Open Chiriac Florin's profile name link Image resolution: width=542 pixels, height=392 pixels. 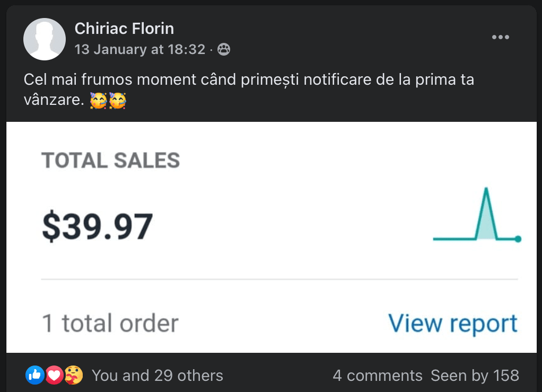[x=124, y=28]
